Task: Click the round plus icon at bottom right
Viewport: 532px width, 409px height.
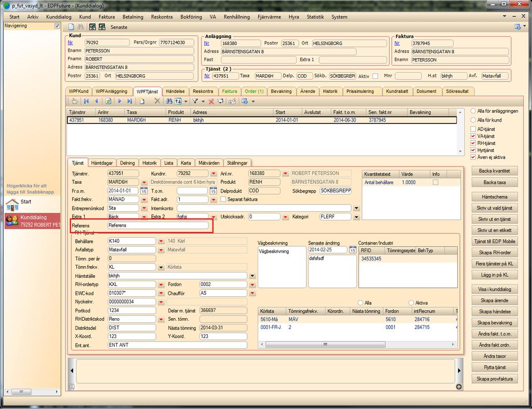Action: coord(459,387)
